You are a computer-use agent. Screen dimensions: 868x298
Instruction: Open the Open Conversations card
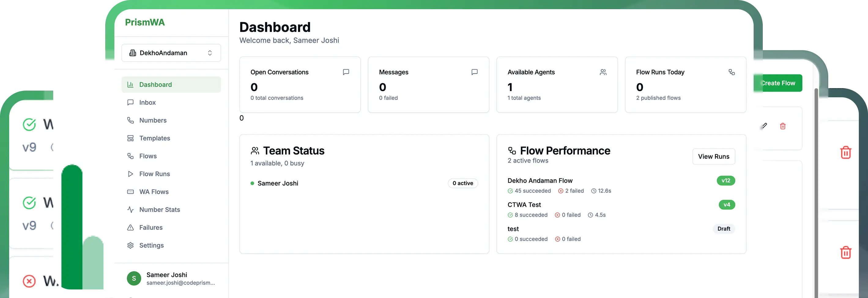300,85
